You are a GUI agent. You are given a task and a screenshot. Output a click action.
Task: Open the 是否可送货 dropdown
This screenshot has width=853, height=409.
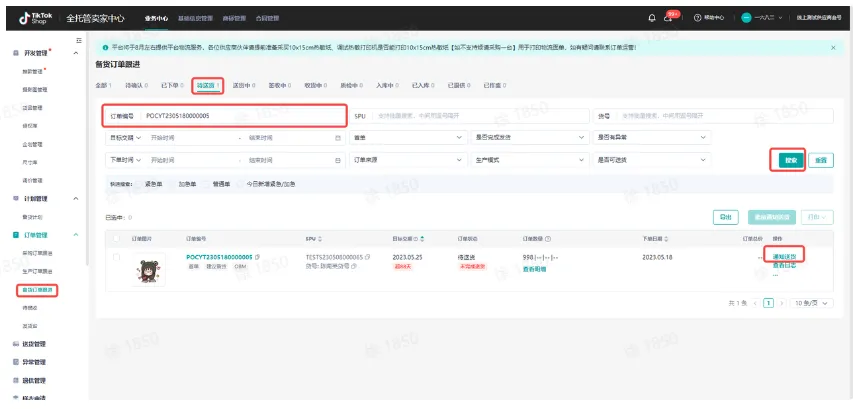tap(652, 160)
